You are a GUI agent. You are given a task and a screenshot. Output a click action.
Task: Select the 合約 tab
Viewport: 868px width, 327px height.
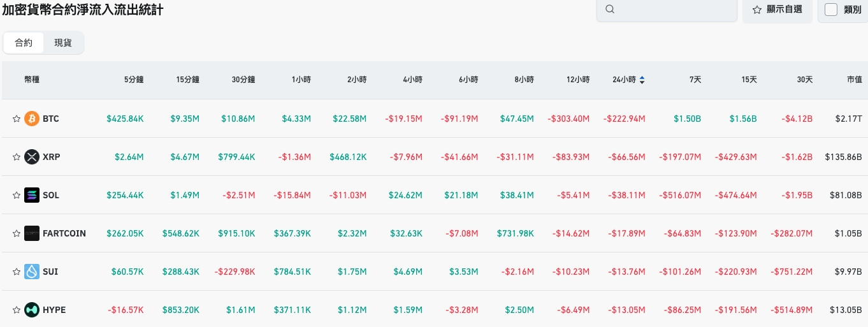[x=24, y=43]
